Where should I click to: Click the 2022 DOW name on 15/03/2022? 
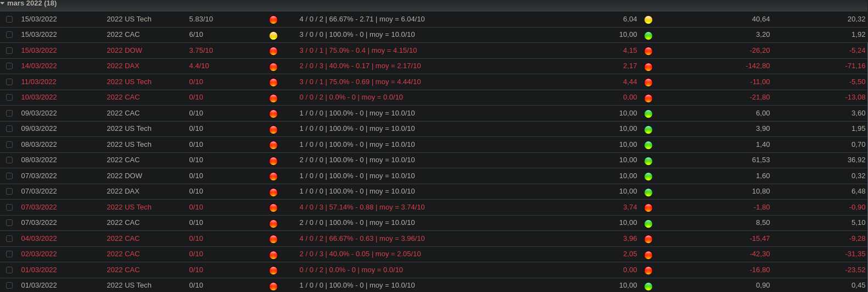point(124,51)
